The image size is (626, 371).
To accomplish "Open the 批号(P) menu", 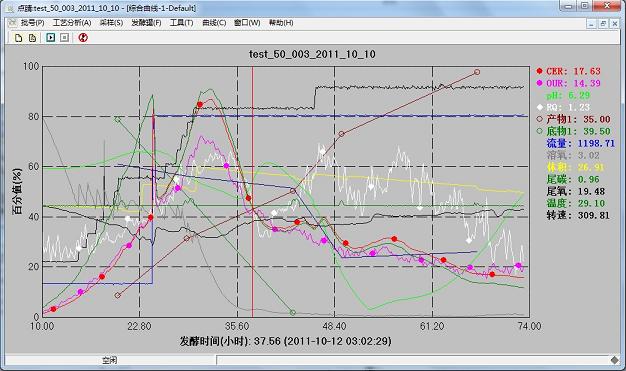I will pyautogui.click(x=33, y=23).
